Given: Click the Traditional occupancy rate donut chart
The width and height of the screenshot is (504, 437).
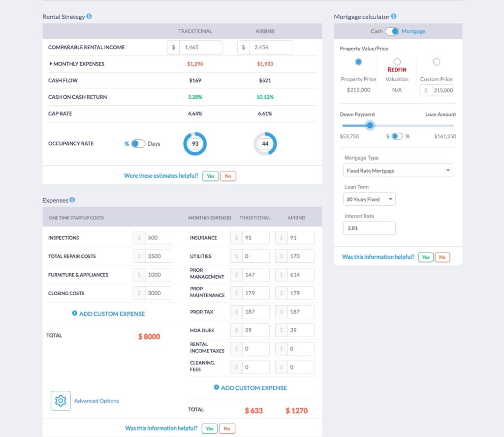Looking at the screenshot, I should coord(195,143).
